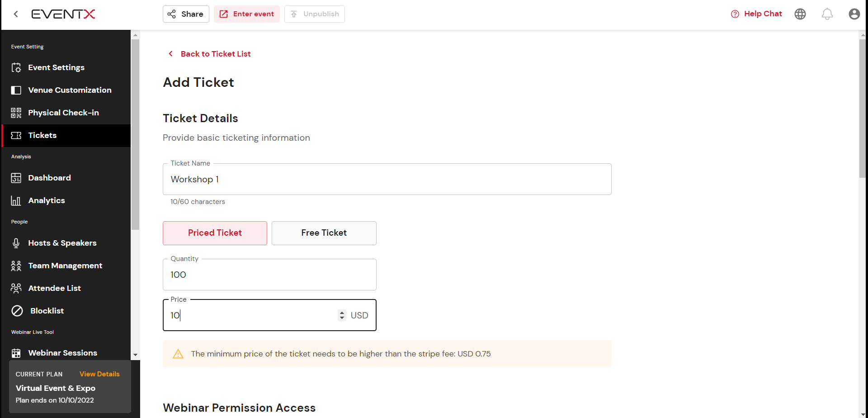Image resolution: width=868 pixels, height=418 pixels.
Task: Increase price with the stepper up arrow
Action: pyautogui.click(x=342, y=313)
